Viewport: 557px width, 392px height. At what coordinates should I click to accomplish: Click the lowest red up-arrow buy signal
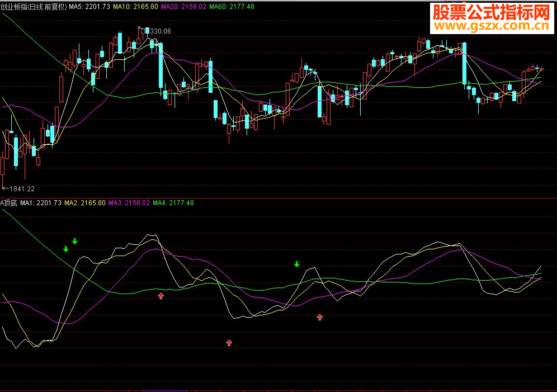click(x=229, y=343)
